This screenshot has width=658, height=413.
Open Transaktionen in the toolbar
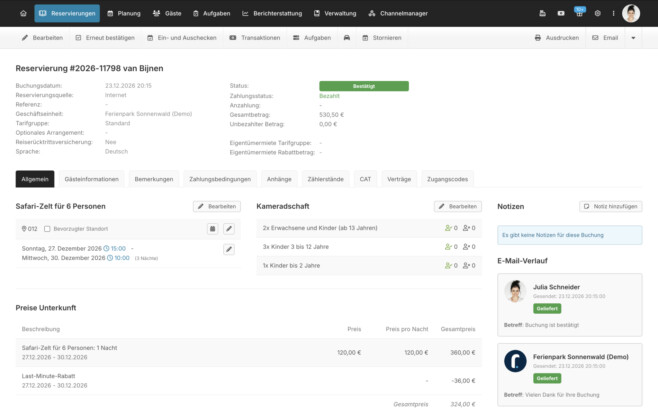(255, 38)
